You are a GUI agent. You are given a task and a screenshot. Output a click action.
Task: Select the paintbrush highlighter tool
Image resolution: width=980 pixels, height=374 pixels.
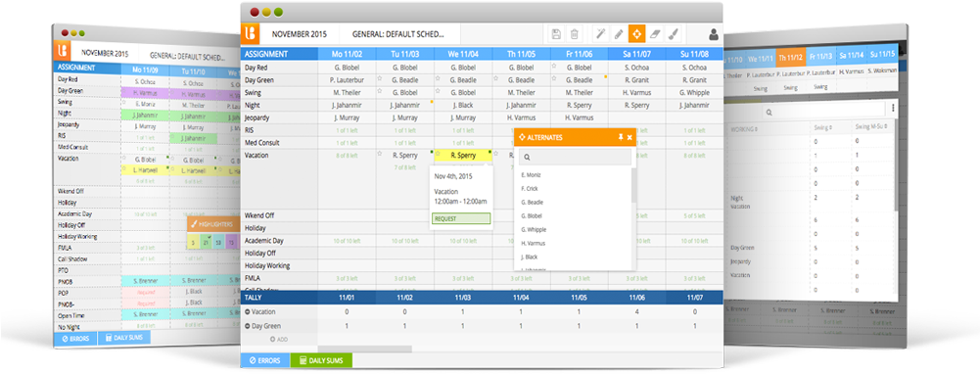click(674, 33)
